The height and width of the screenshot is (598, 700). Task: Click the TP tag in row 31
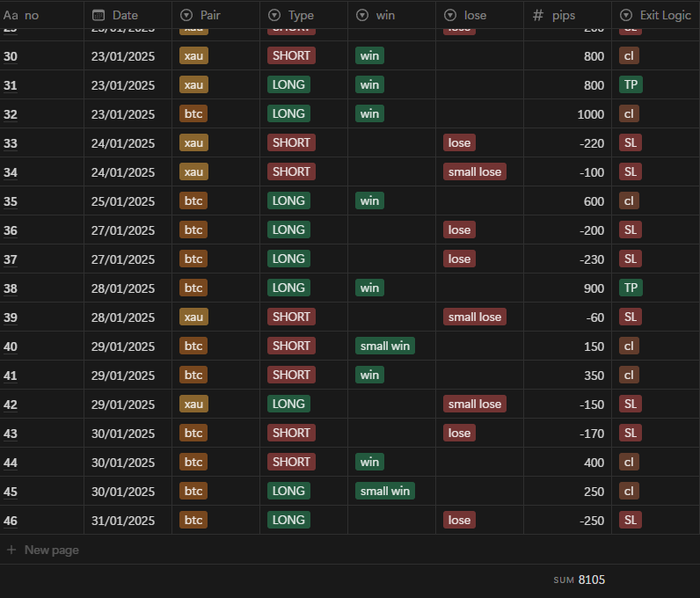click(x=630, y=84)
